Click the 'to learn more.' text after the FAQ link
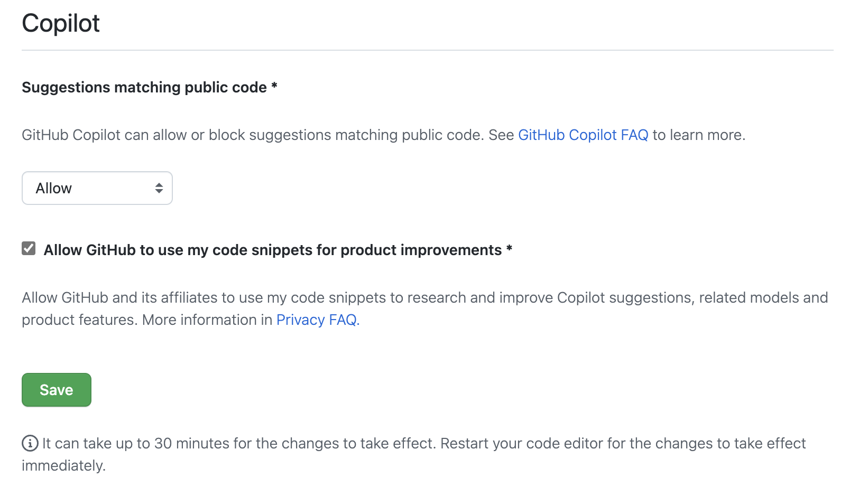 click(x=699, y=135)
